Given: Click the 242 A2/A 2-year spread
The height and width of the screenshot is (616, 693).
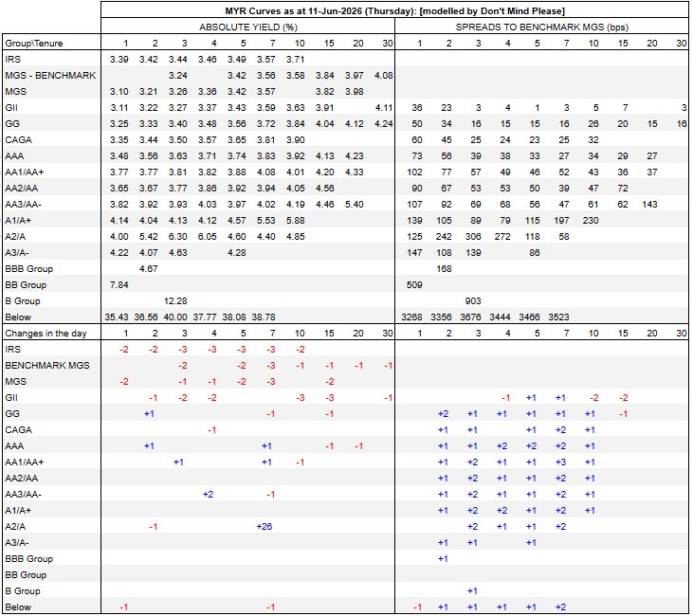Looking at the screenshot, I should (x=444, y=236).
